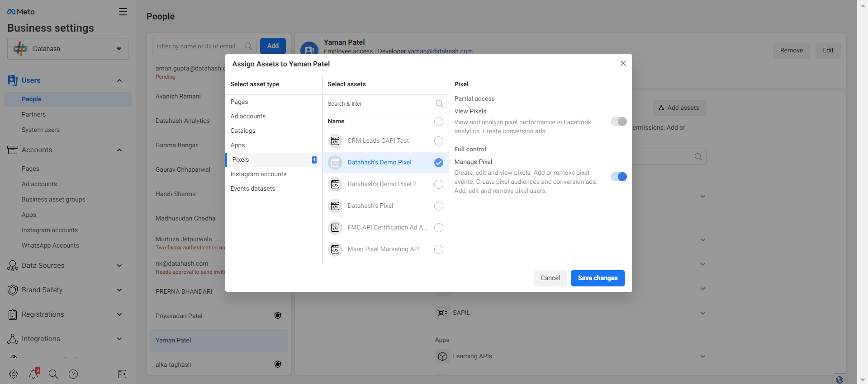Click the Brand Safety shield icon
The image size is (868, 384).
click(13, 290)
